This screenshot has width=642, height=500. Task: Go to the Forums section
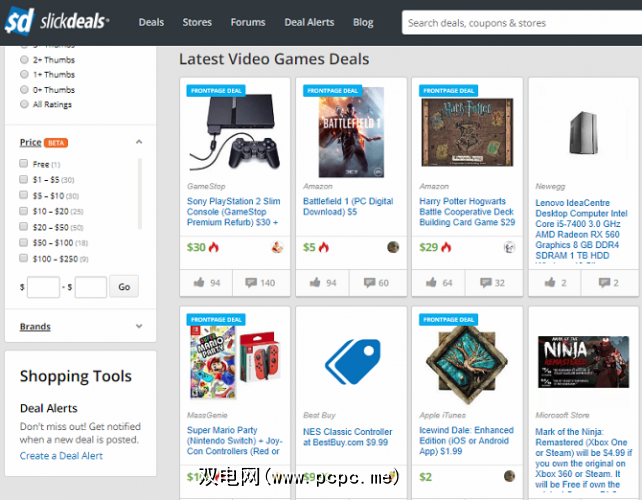[x=248, y=22]
